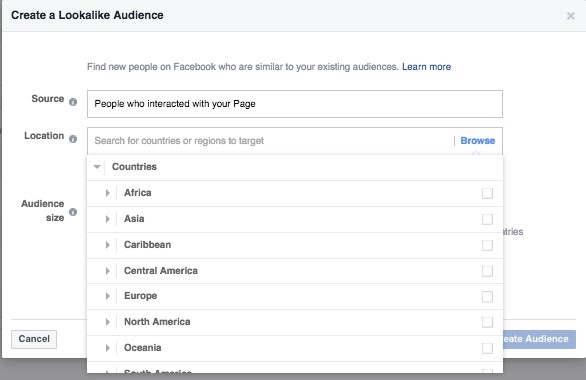The image size is (586, 380).
Task: Enable the Europe checkbox
Action: 487,297
